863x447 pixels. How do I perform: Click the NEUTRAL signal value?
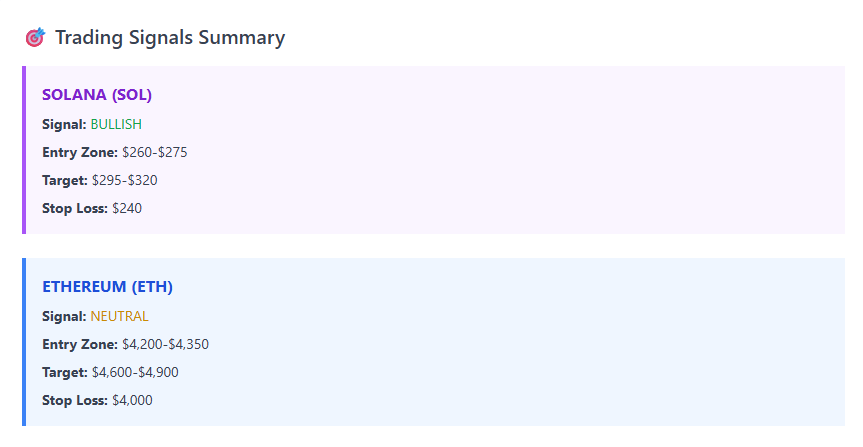tap(119, 316)
